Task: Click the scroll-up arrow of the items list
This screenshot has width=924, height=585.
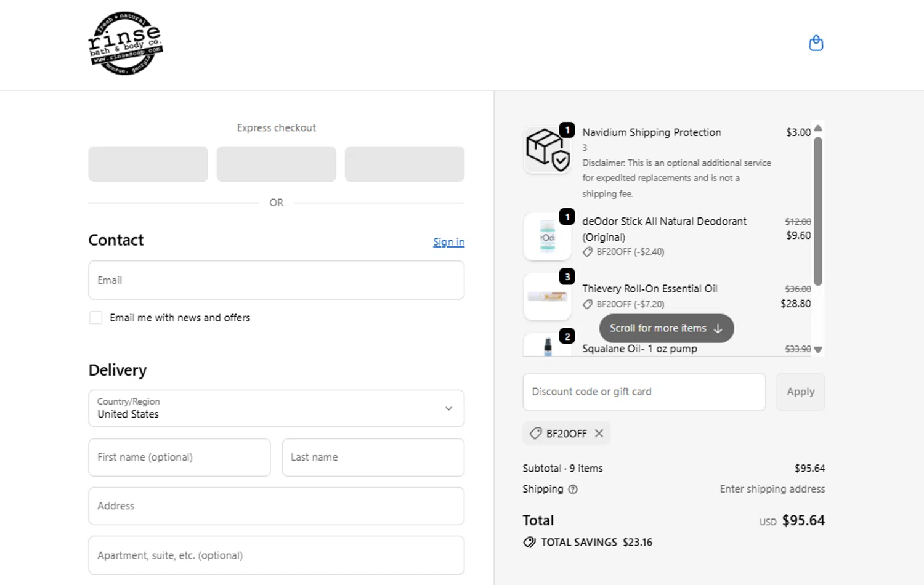Action: pos(818,128)
